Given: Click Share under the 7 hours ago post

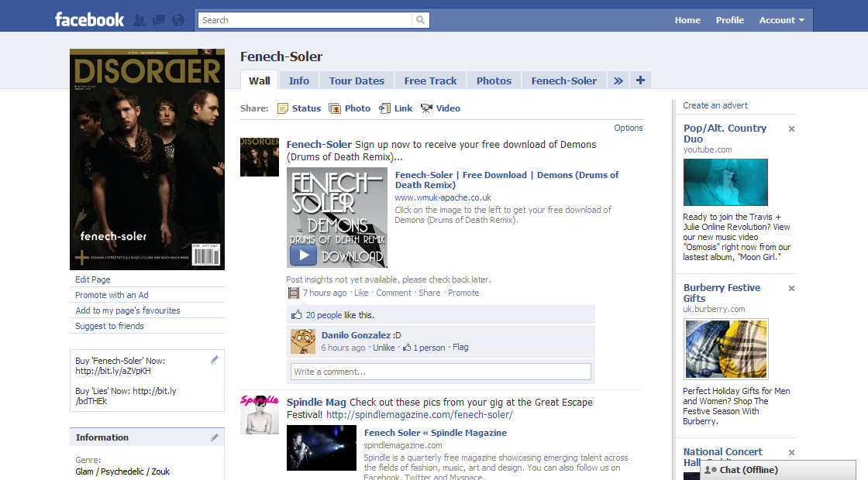Looking at the screenshot, I should (x=429, y=293).
